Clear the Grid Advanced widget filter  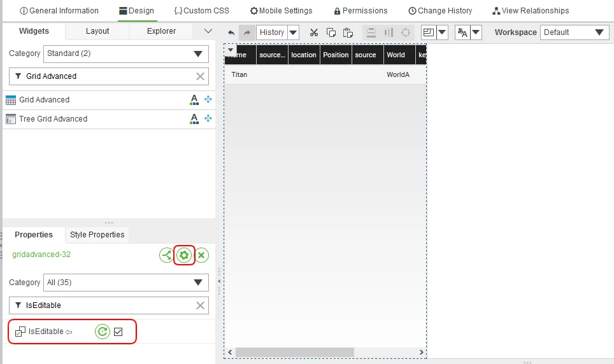[200, 76]
